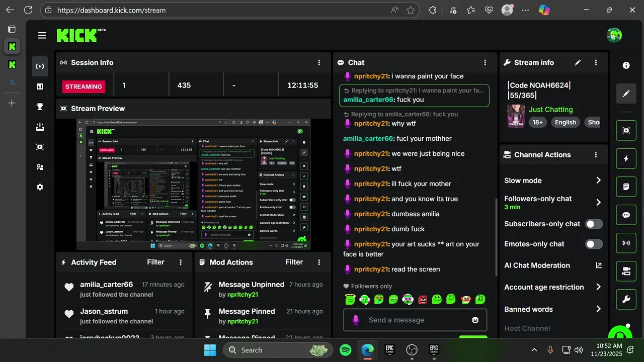Click the info icon in right toolbar

tap(626, 65)
